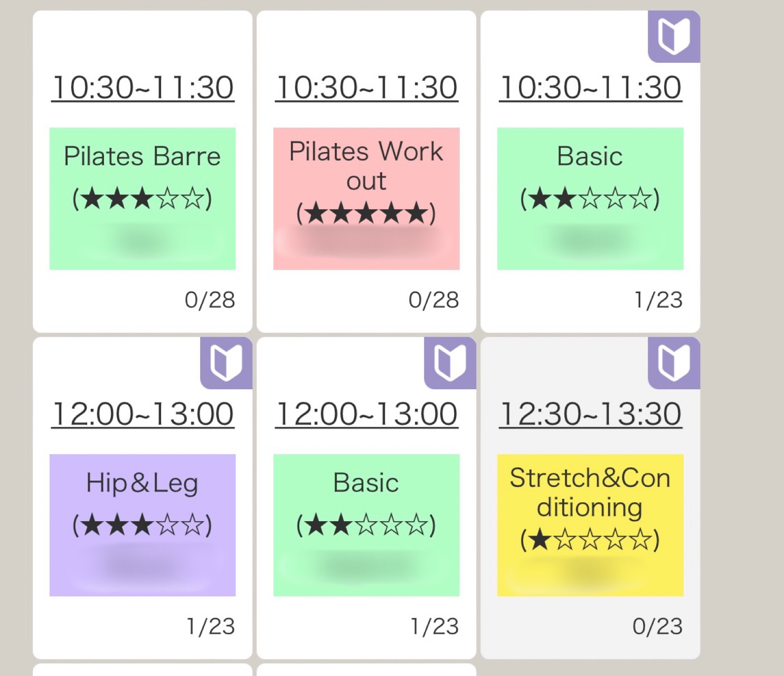Open the Pilates Barre time link
This screenshot has height=676, width=784.
(143, 88)
